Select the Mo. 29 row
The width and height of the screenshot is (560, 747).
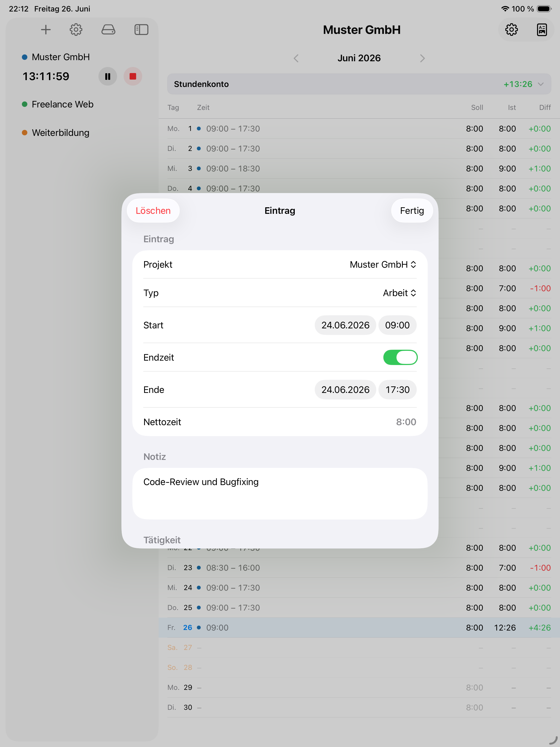tap(359, 687)
